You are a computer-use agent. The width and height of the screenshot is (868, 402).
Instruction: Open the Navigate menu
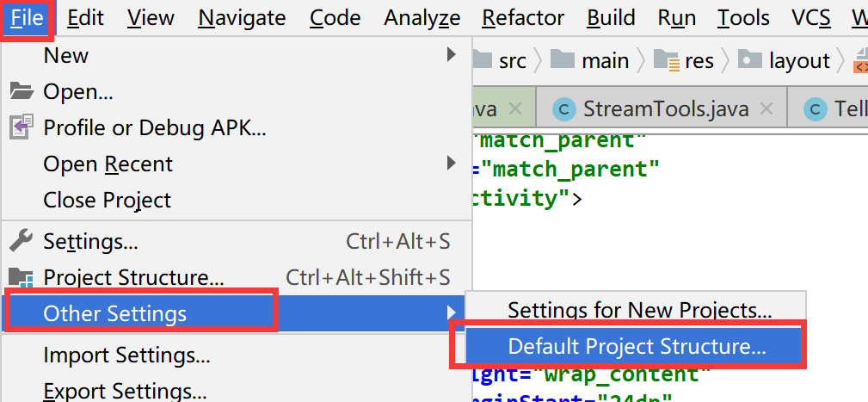[242, 18]
